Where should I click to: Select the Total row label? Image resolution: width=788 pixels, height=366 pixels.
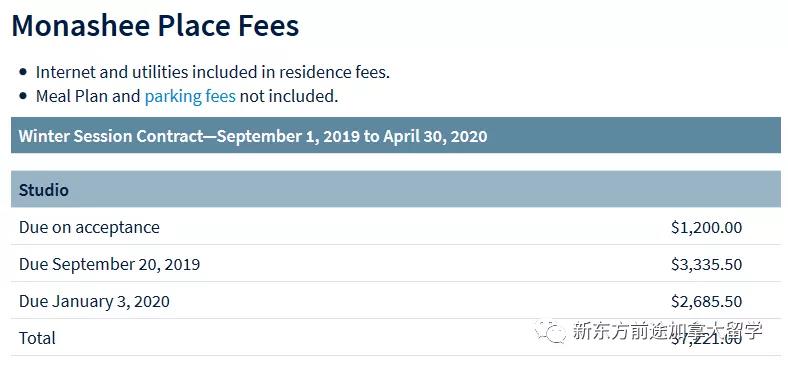coord(37,338)
